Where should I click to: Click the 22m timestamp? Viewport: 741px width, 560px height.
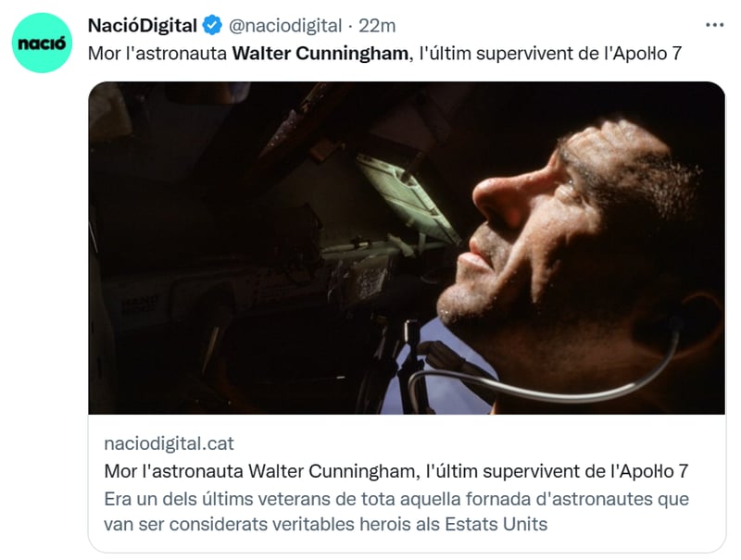point(377,26)
